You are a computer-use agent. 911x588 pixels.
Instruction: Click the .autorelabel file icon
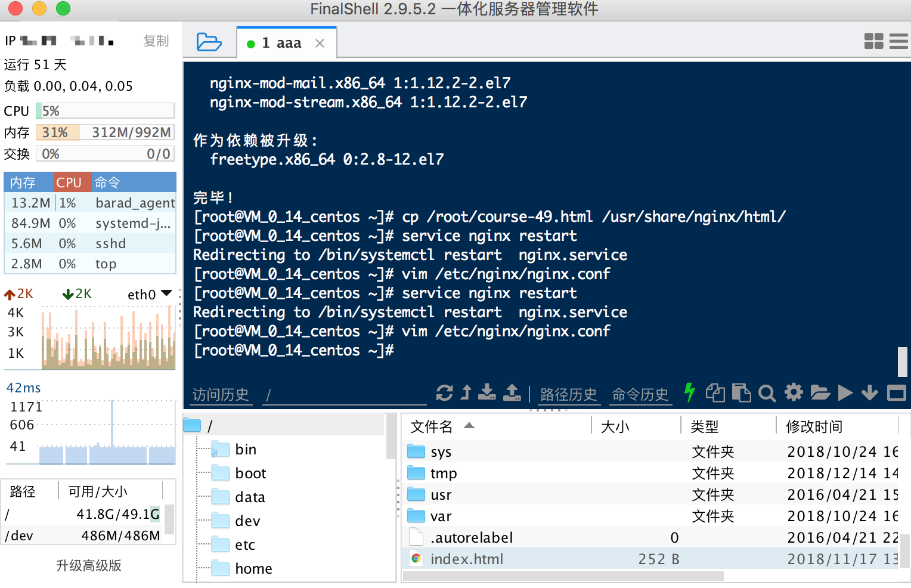point(416,537)
